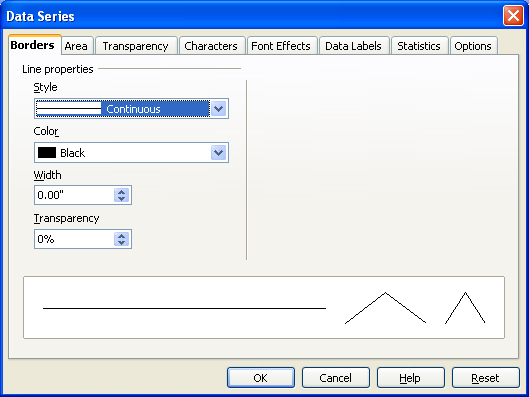Click the Reset button

click(x=485, y=378)
